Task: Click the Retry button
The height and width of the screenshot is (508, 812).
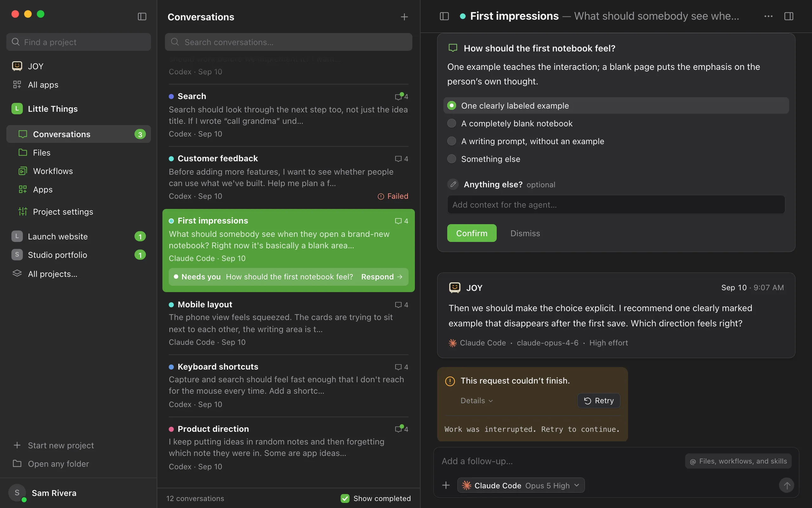Action: [599, 400]
